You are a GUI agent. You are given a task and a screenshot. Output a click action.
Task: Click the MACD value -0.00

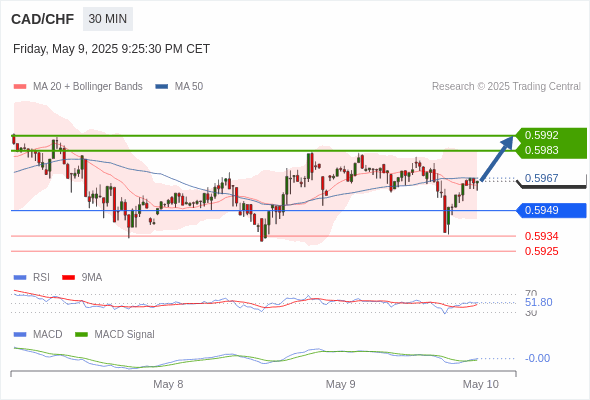[537, 358]
